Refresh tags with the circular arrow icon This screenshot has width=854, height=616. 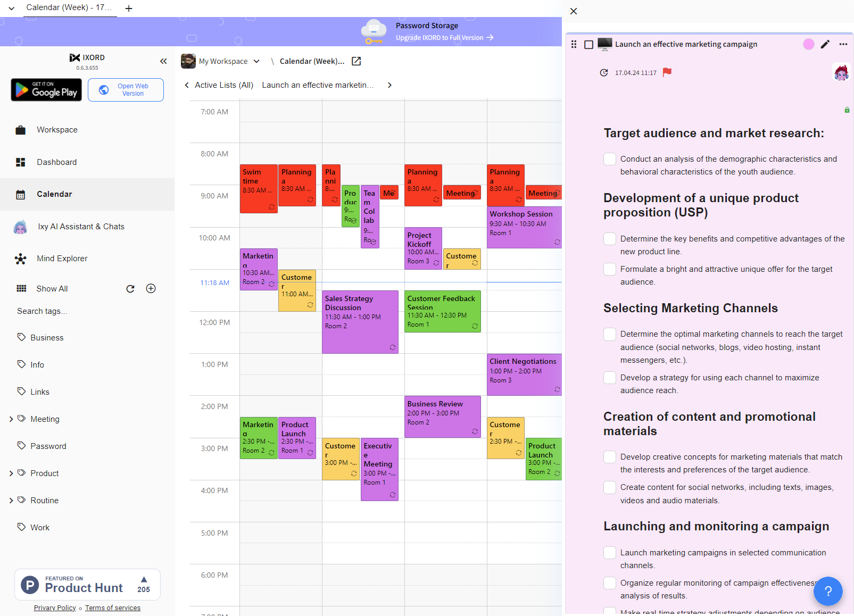pyautogui.click(x=130, y=288)
